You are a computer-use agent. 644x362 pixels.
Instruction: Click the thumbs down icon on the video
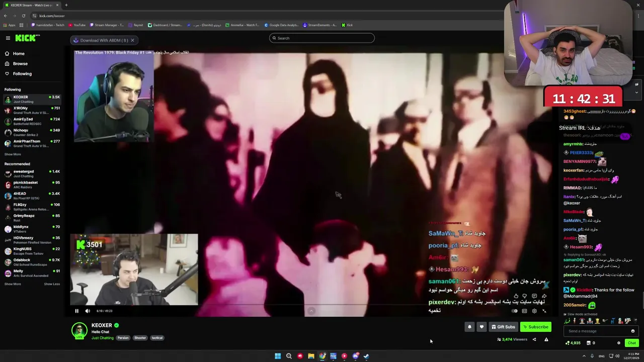click(x=525, y=296)
